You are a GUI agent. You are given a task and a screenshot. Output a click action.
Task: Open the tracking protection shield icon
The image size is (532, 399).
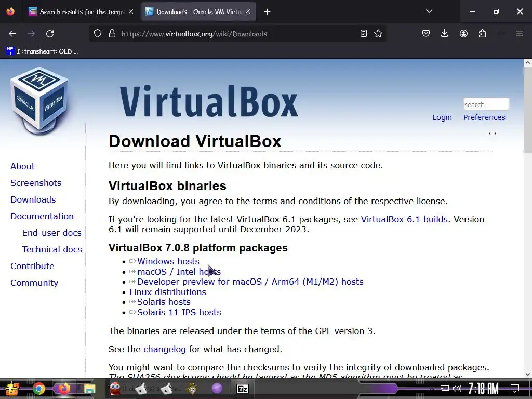(x=98, y=34)
